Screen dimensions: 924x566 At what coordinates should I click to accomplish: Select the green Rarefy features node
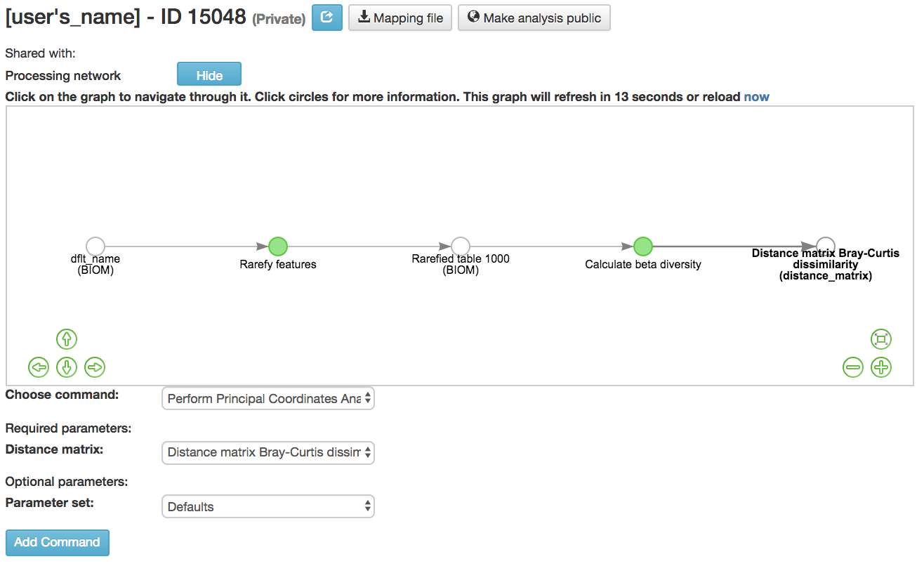278,246
